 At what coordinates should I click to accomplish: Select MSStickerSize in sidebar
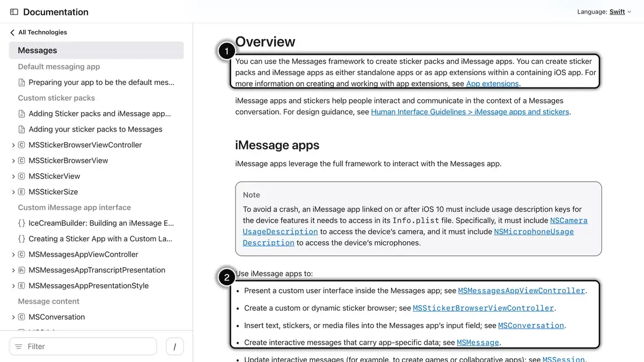(53, 192)
